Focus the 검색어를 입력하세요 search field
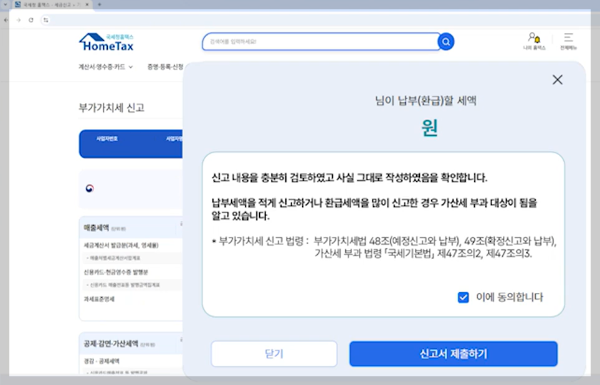This screenshot has width=600, height=385. (x=321, y=41)
